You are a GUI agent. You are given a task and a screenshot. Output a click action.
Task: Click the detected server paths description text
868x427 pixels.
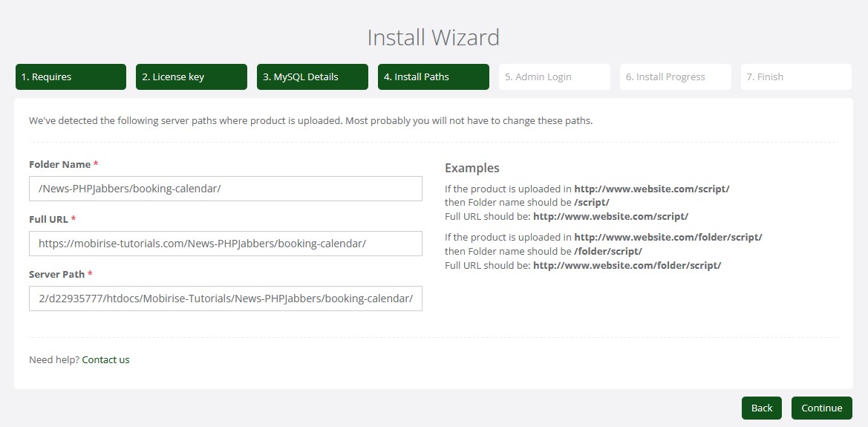(x=310, y=120)
